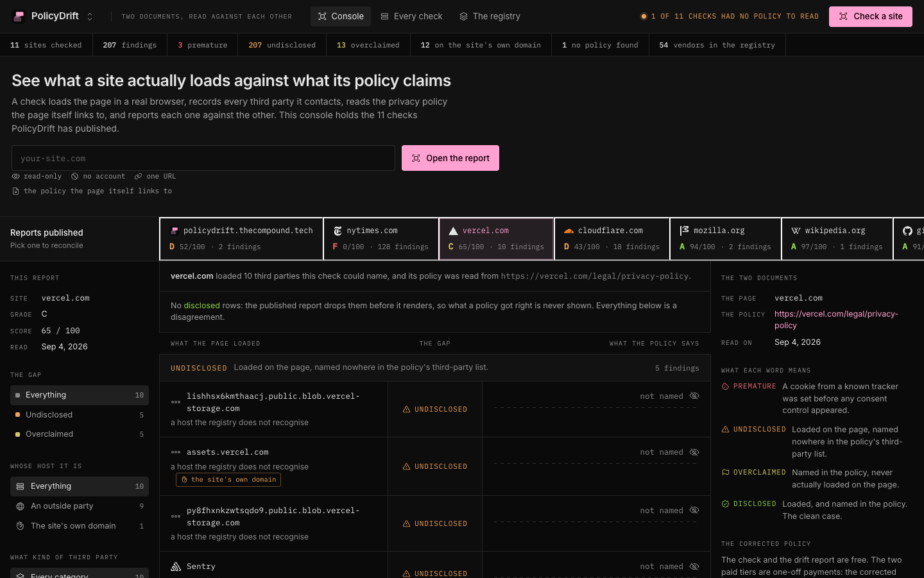Select the vercel.com report card
This screenshot has width=924, height=578.
(x=496, y=238)
